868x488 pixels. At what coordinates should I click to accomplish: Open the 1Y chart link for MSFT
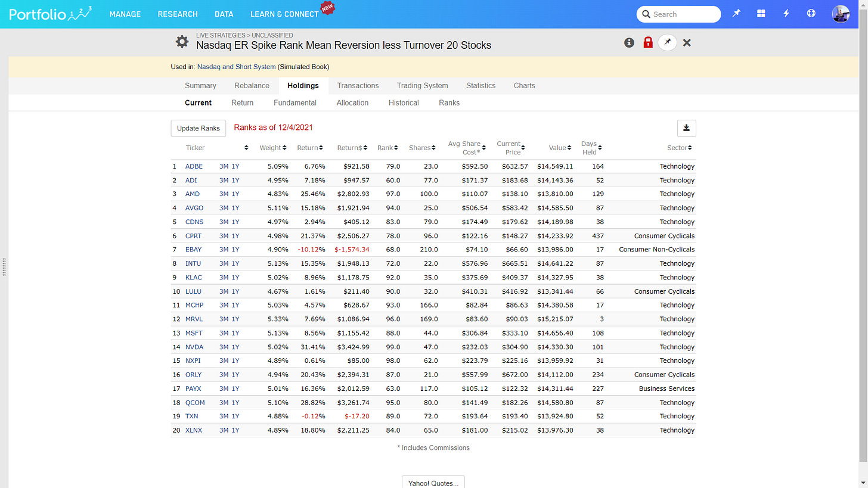click(x=235, y=333)
